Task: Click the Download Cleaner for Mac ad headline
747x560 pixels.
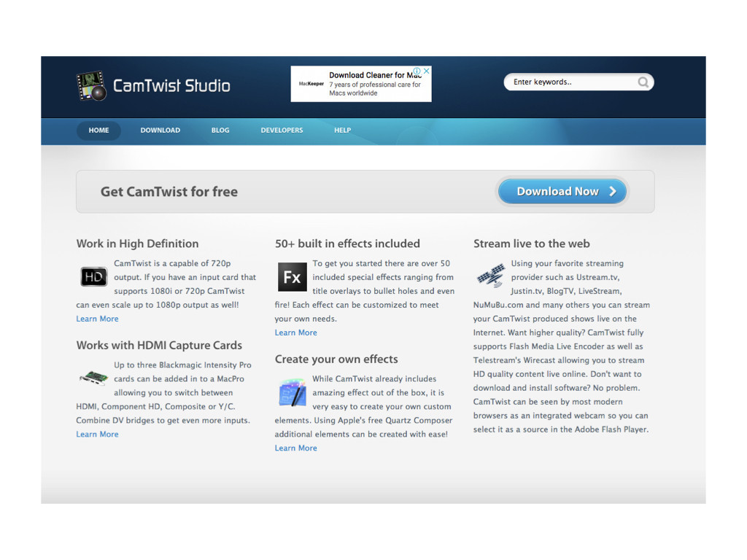Action: (376, 75)
